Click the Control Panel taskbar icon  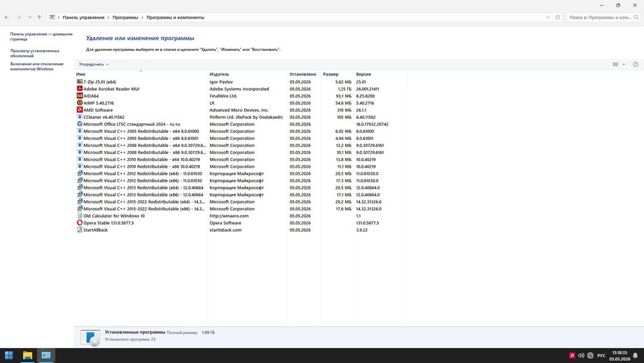46,355
